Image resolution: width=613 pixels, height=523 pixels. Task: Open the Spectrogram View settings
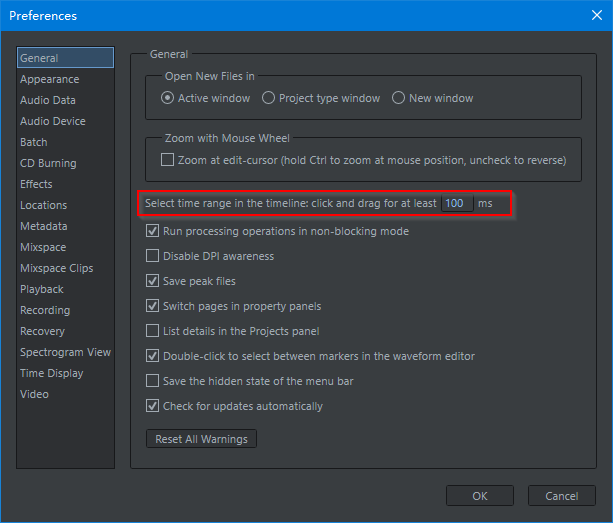click(x=65, y=352)
